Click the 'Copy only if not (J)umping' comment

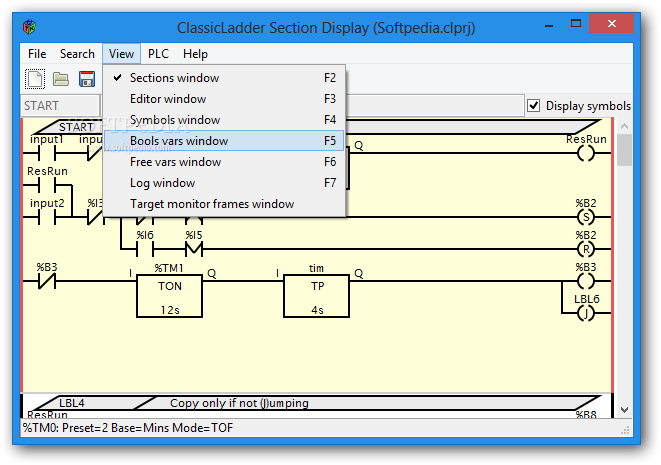(x=239, y=403)
